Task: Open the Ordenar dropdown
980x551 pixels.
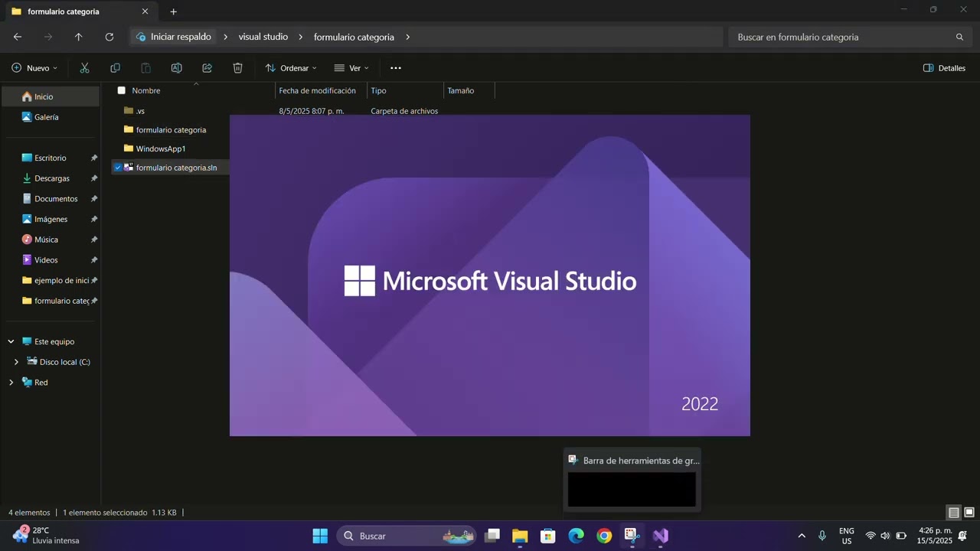Action: click(x=291, y=68)
